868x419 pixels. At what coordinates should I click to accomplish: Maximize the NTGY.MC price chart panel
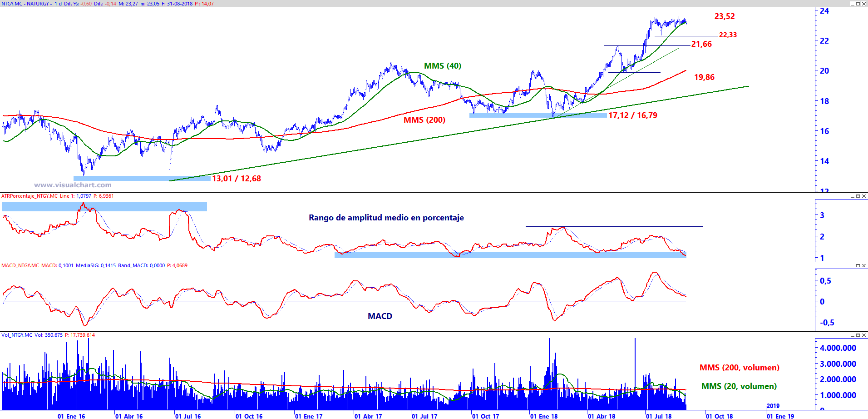pos(858,4)
